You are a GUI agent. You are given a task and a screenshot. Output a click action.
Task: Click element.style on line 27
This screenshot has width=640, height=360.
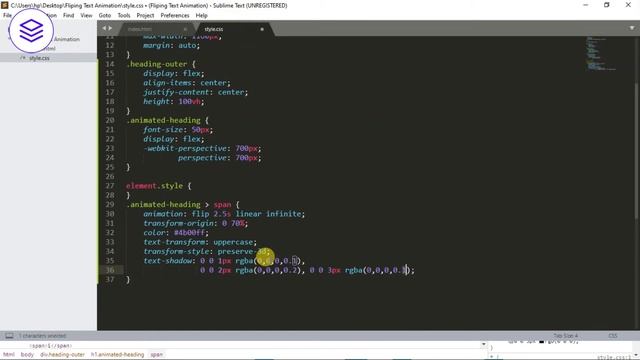point(154,186)
